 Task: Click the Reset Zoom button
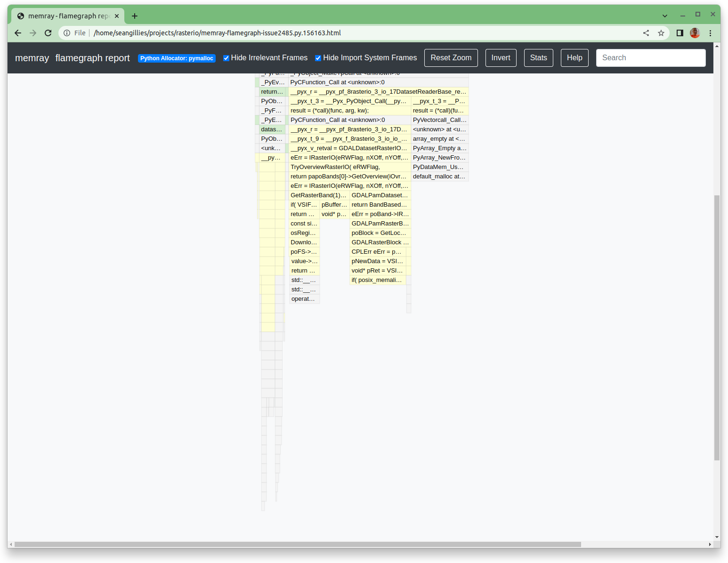pos(451,57)
